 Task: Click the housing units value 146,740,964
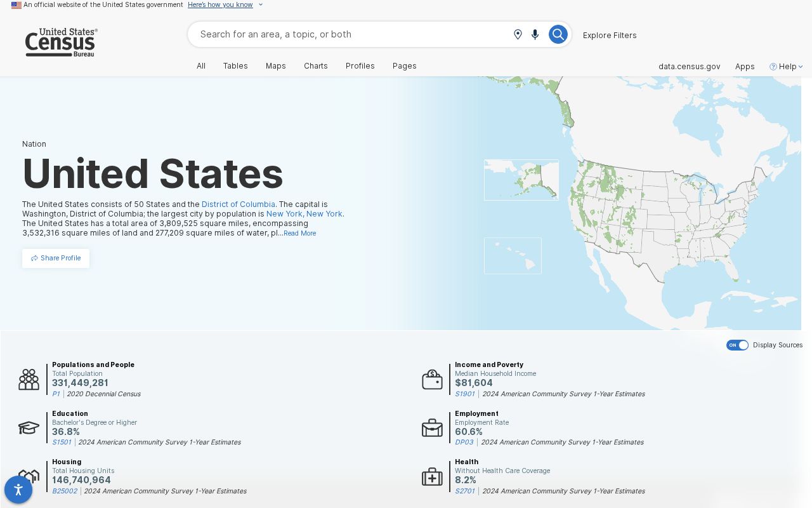(x=81, y=480)
